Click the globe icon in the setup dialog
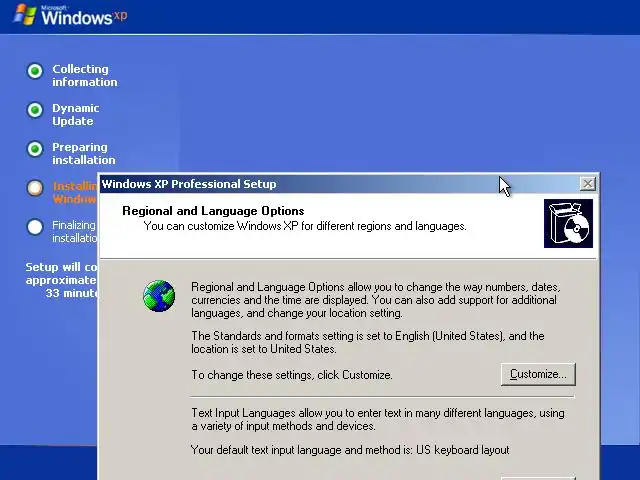This screenshot has height=480, width=640. 159,296
